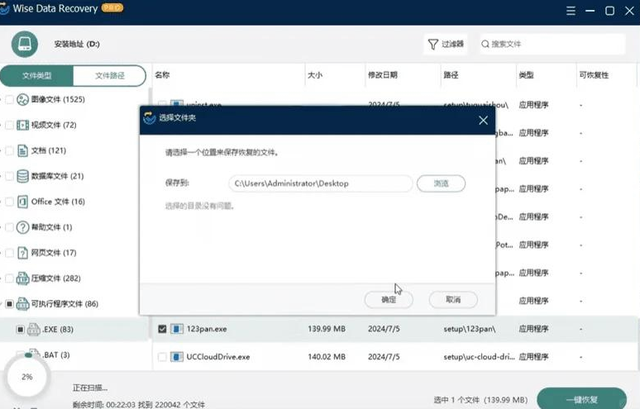Click the web page files category icon
Screen dimensions: 640x409
22,253
